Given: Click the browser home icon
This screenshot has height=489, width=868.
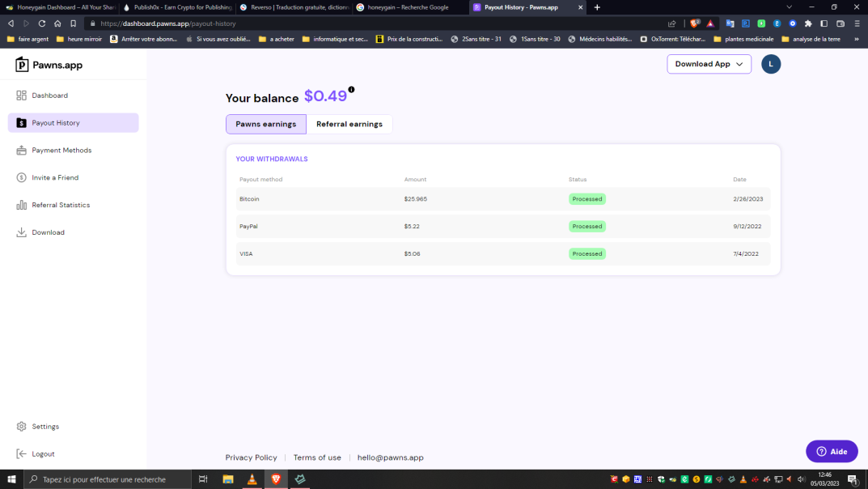Looking at the screenshot, I should [57, 23].
